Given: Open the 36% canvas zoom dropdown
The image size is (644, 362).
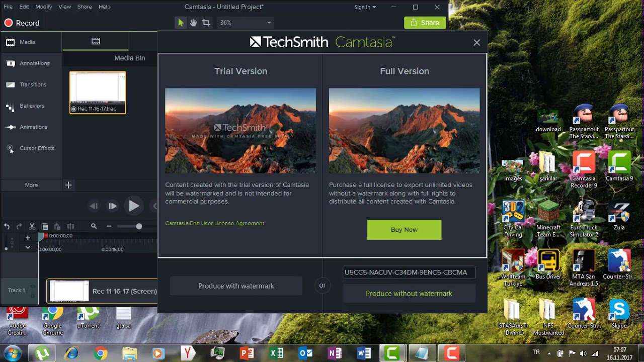Looking at the screenshot, I should (x=245, y=23).
